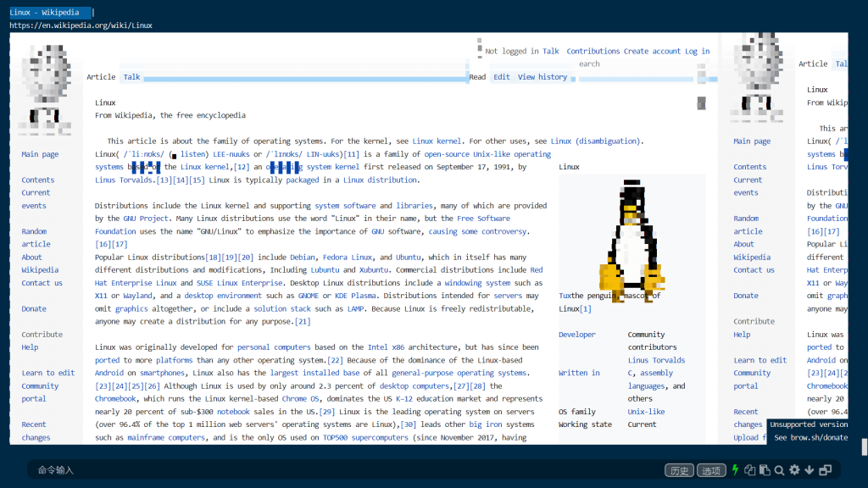868x488 pixels.
Task: Open the GNOME link
Action: click(x=309, y=296)
